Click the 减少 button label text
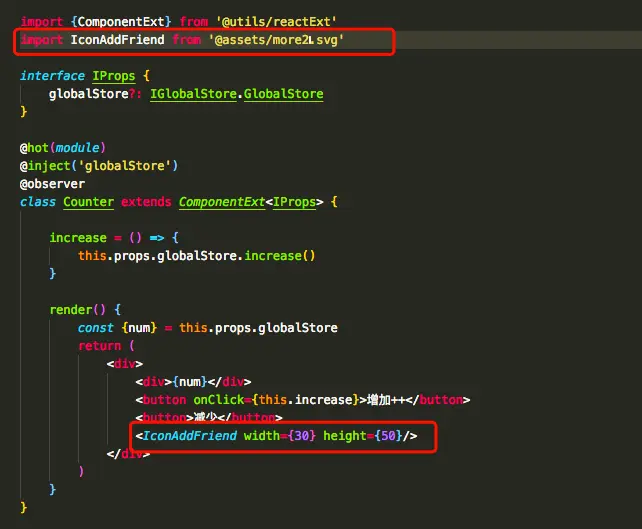 pyautogui.click(x=206, y=418)
